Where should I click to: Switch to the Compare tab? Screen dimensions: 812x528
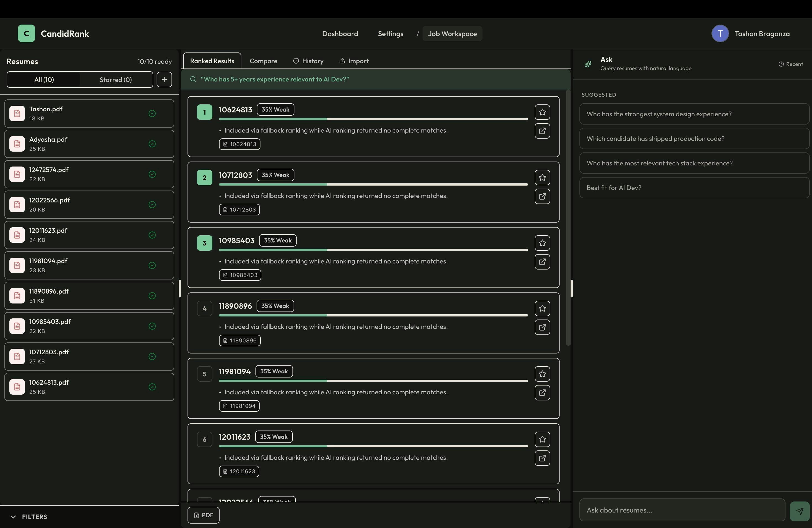click(x=263, y=61)
